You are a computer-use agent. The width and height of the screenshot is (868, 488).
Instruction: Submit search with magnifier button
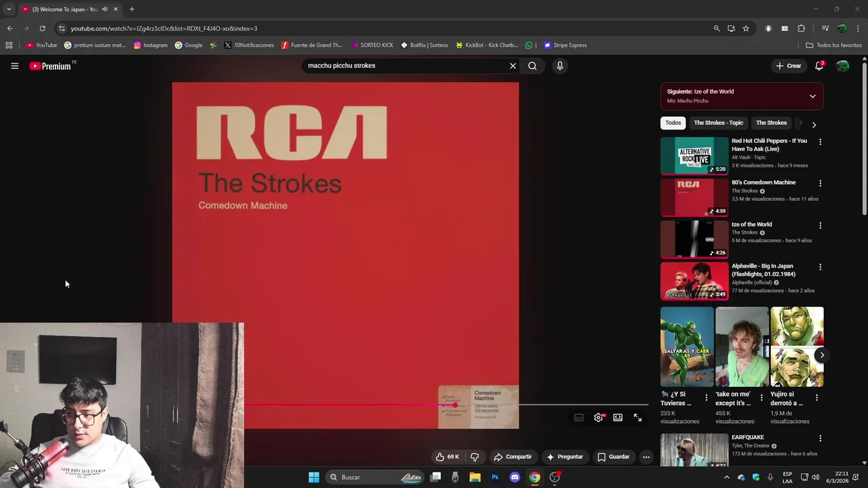click(x=532, y=66)
